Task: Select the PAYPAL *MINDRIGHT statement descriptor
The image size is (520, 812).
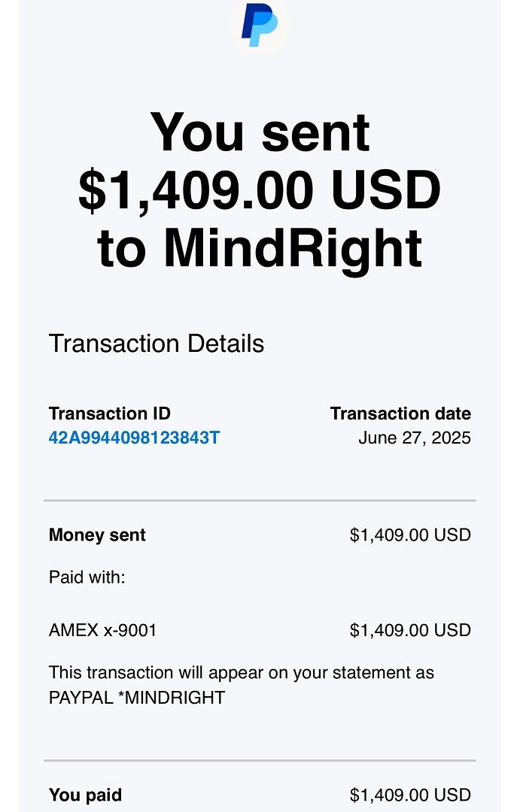Action: point(137,698)
